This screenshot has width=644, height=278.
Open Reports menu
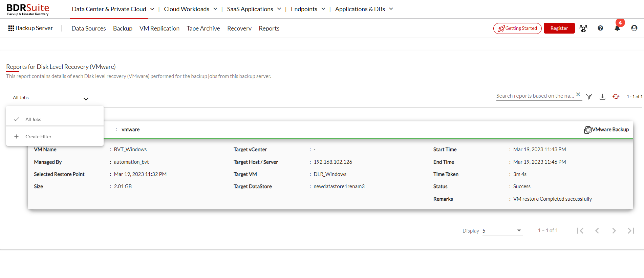pyautogui.click(x=269, y=28)
